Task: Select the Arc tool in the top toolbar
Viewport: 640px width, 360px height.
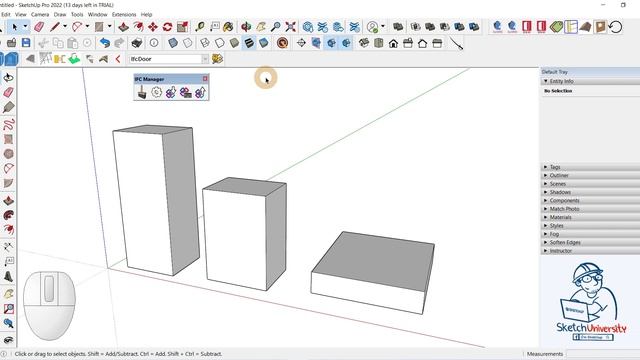Action: click(x=77, y=27)
